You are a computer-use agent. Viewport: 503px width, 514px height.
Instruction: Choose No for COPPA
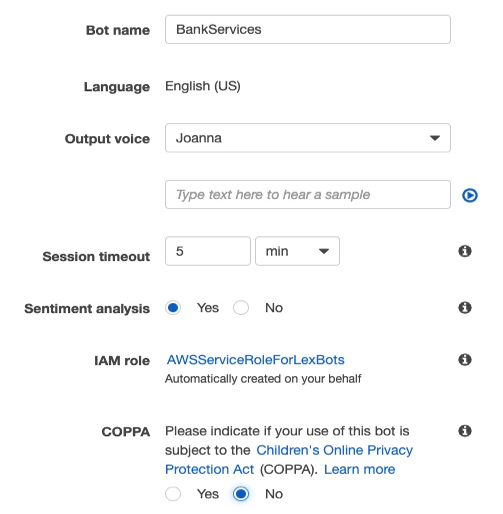(x=241, y=494)
